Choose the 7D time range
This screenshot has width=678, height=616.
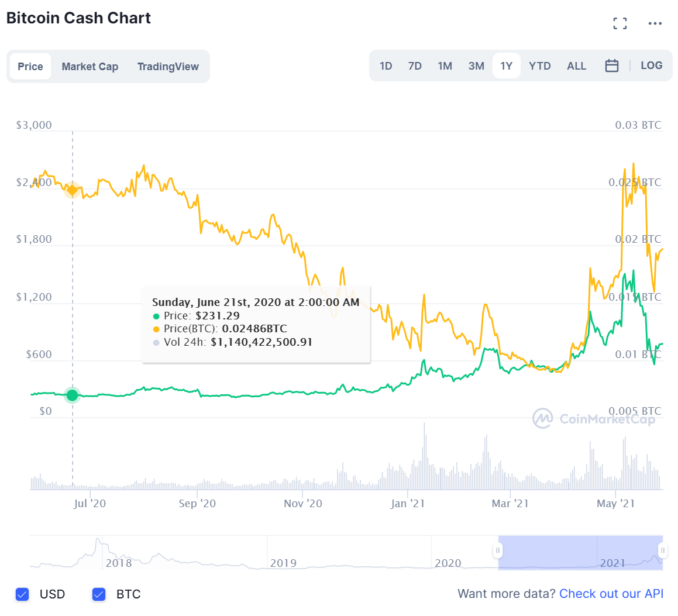tap(415, 66)
